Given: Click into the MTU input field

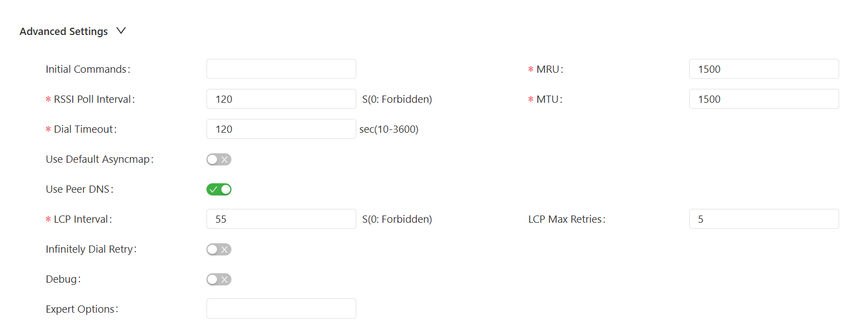Looking at the screenshot, I should pos(764,99).
